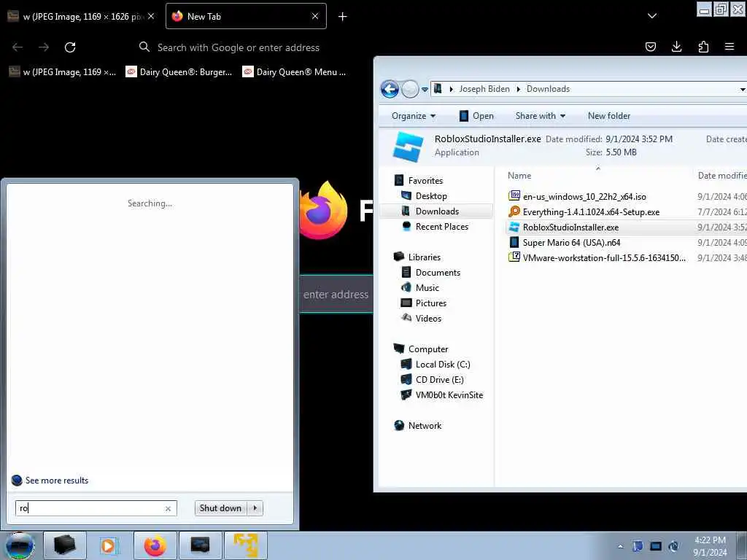747x560 pixels.
Task: Select Everything-1.4.1.1024.x64-Setup.exe file
Action: click(591, 212)
